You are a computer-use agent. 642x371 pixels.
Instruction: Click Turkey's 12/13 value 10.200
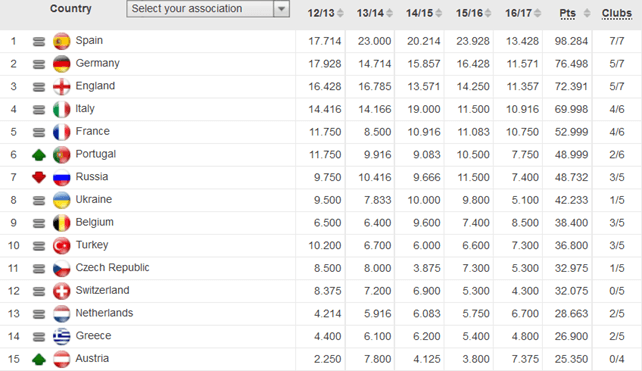325,246
